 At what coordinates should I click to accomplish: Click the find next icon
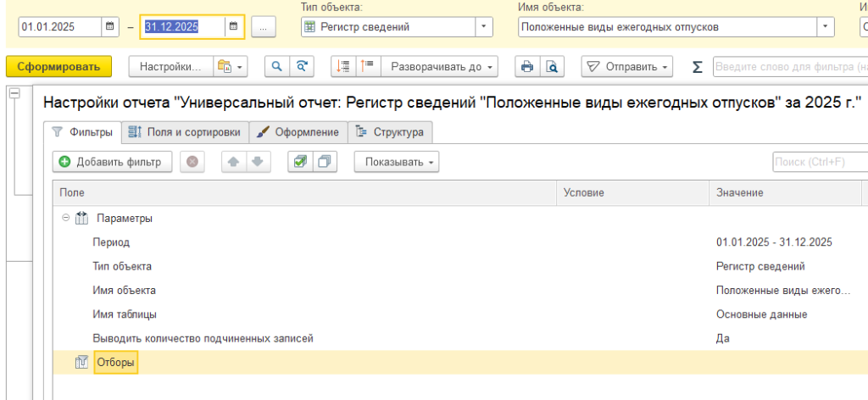301,66
